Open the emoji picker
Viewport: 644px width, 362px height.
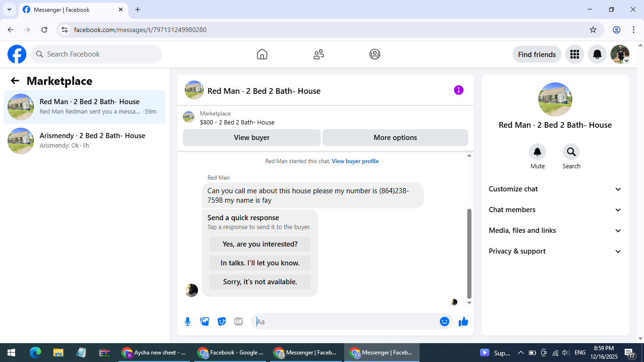pos(444,321)
